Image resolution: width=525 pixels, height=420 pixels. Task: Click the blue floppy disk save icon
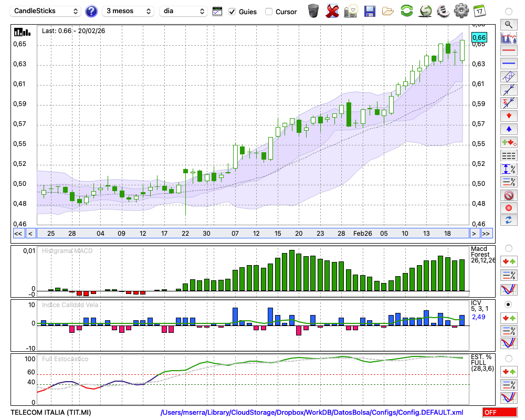click(x=370, y=11)
